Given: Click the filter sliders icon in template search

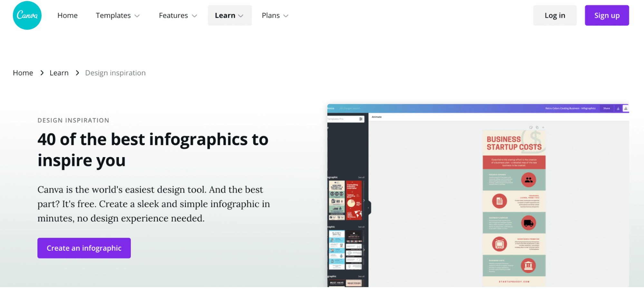Looking at the screenshot, I should pyautogui.click(x=361, y=119).
